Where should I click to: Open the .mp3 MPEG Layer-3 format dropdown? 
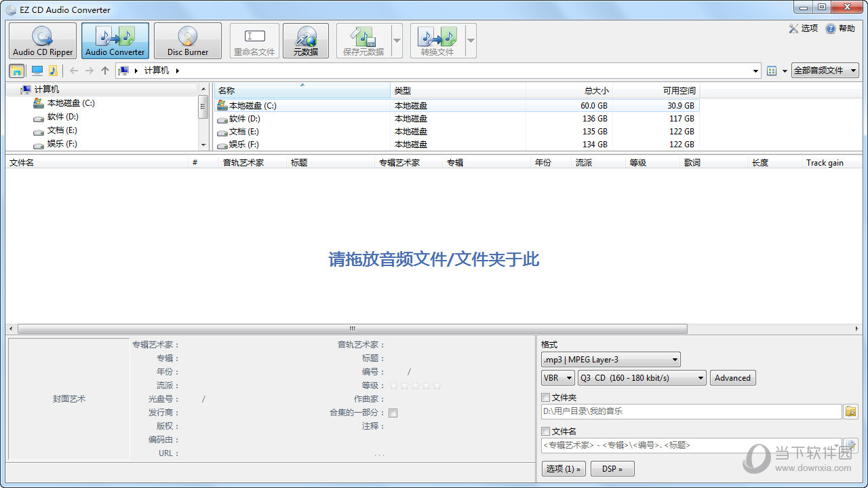point(611,360)
